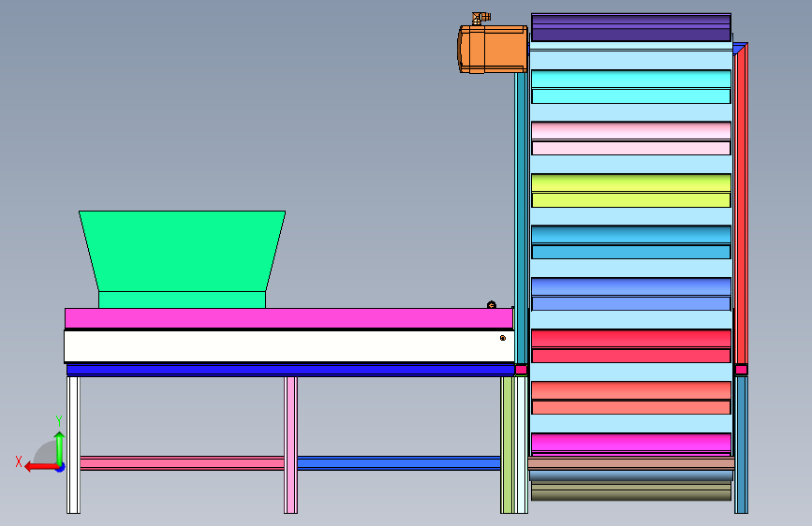Select the yellow-green leg beside the tower

click(x=507, y=445)
